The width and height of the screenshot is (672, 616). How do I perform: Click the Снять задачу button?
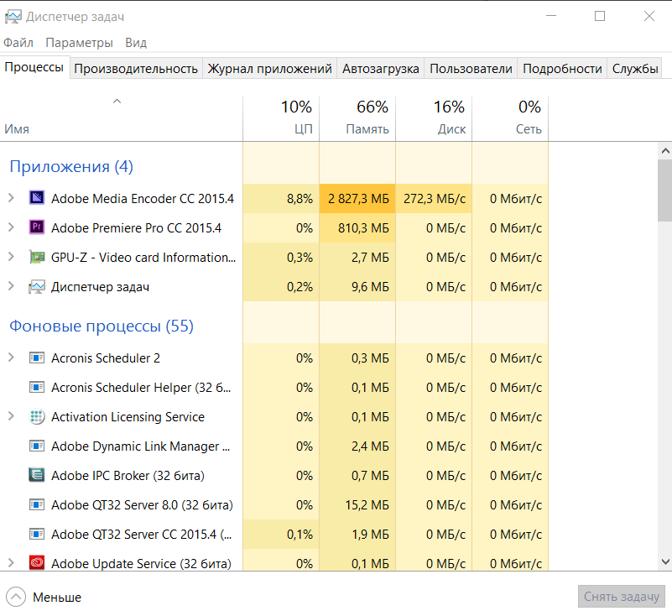point(622,597)
